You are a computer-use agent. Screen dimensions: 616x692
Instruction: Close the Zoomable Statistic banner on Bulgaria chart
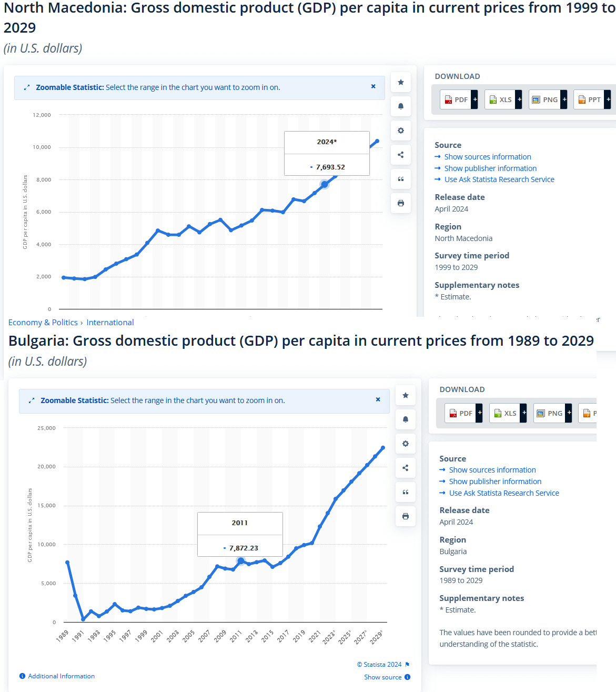click(378, 400)
